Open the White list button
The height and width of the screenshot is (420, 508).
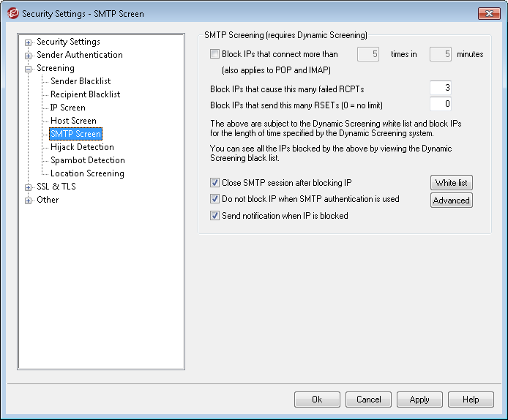pos(451,183)
